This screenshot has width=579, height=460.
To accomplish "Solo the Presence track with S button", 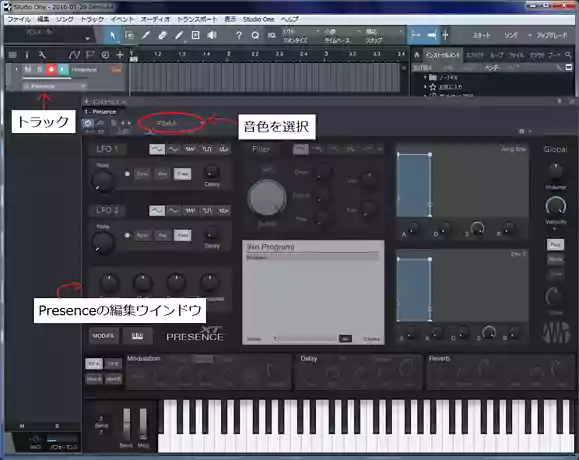I will [40, 69].
